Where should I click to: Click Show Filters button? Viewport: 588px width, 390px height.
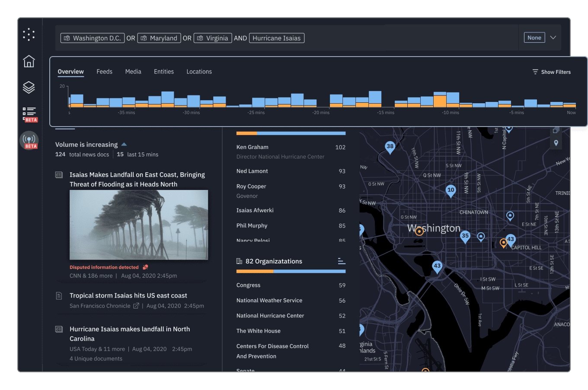(551, 72)
